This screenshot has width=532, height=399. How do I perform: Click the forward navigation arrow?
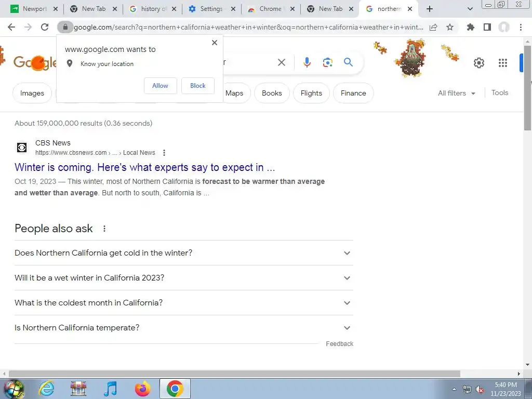28,27
